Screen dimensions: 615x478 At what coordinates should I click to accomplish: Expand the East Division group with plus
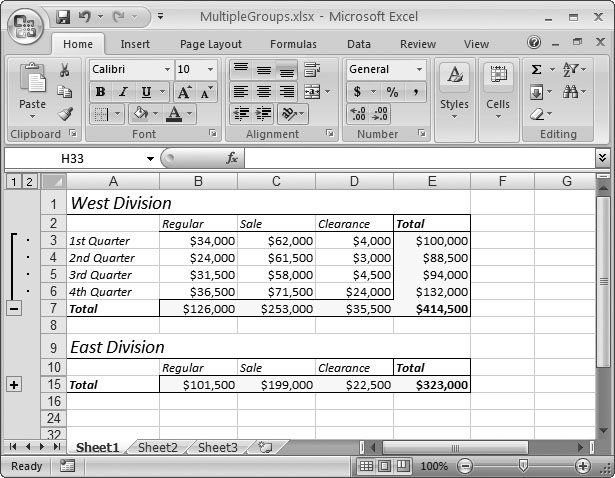pos(14,384)
